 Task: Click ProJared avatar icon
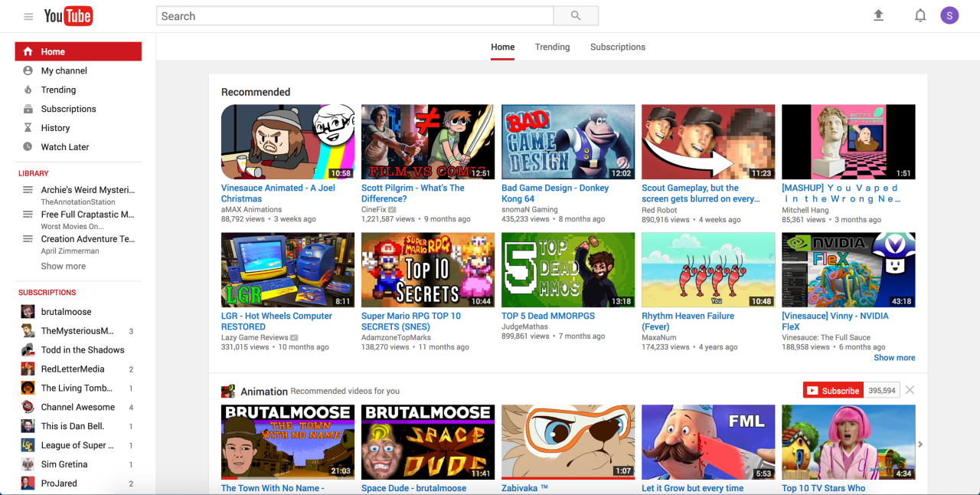pos(28,484)
